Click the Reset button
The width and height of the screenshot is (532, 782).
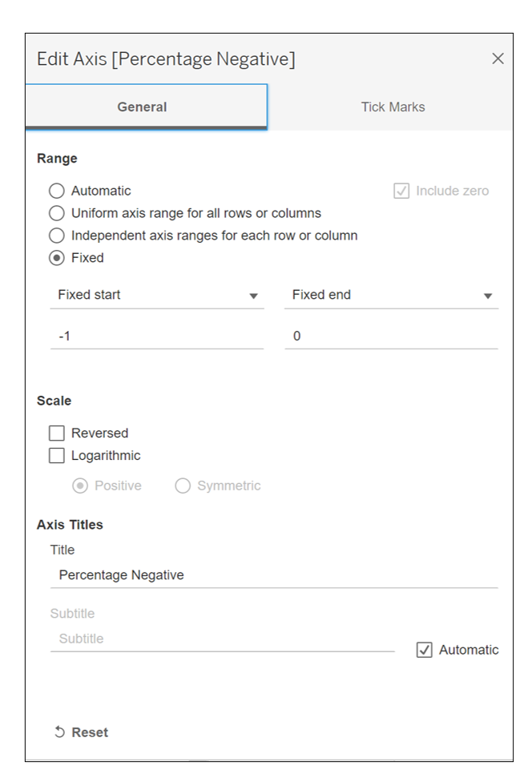[x=89, y=732]
